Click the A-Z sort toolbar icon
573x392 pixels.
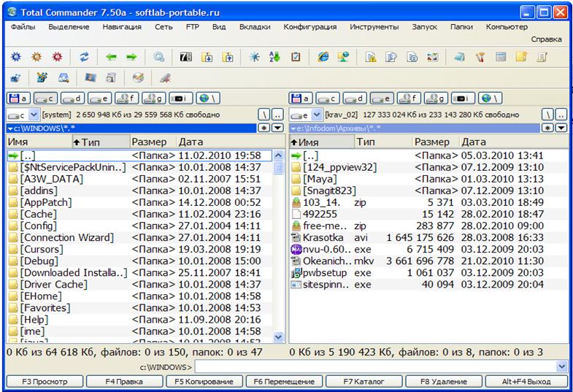pos(274,57)
